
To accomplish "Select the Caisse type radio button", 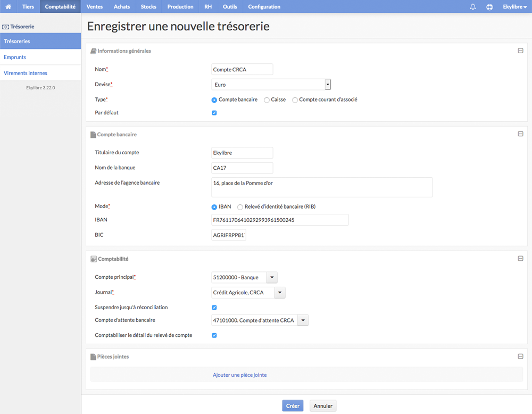I will click(267, 100).
